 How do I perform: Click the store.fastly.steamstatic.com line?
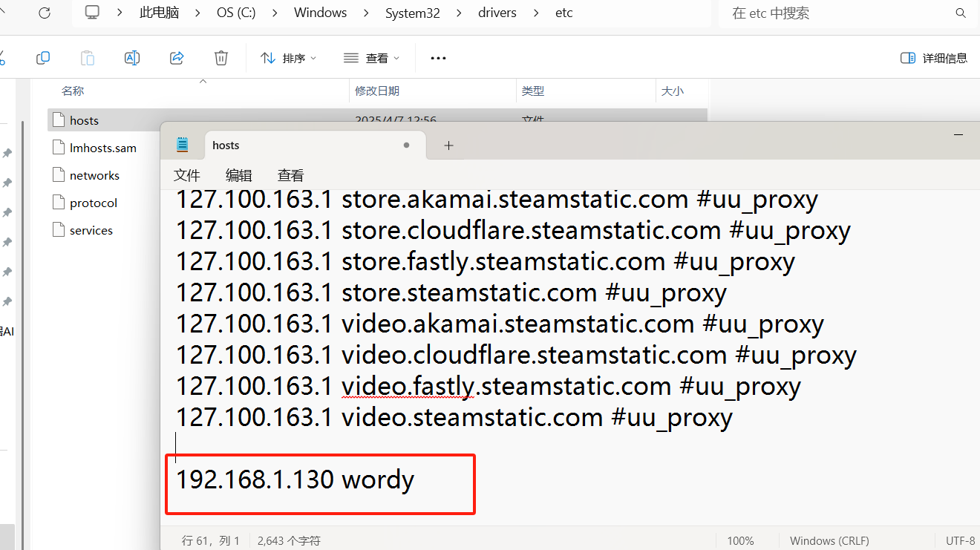coord(485,261)
